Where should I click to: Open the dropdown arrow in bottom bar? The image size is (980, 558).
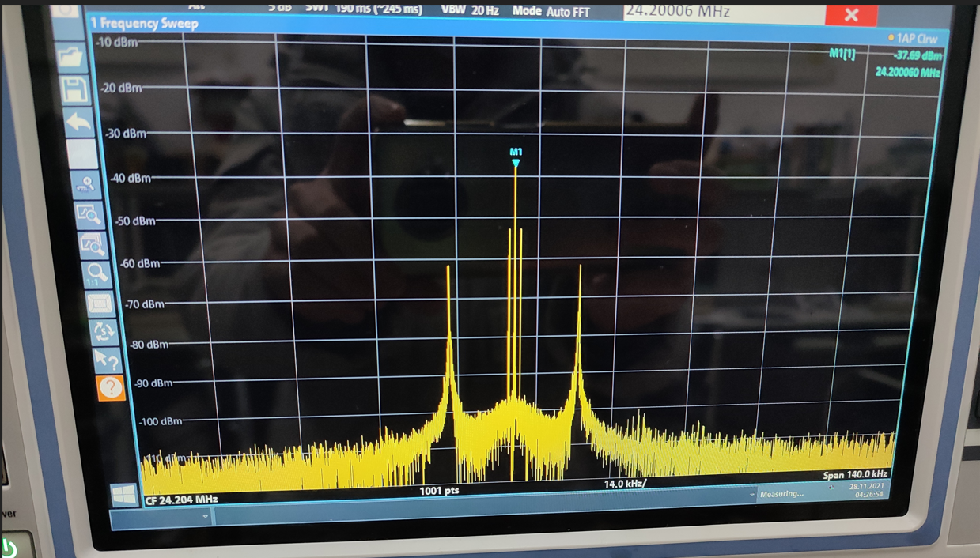pos(206,517)
